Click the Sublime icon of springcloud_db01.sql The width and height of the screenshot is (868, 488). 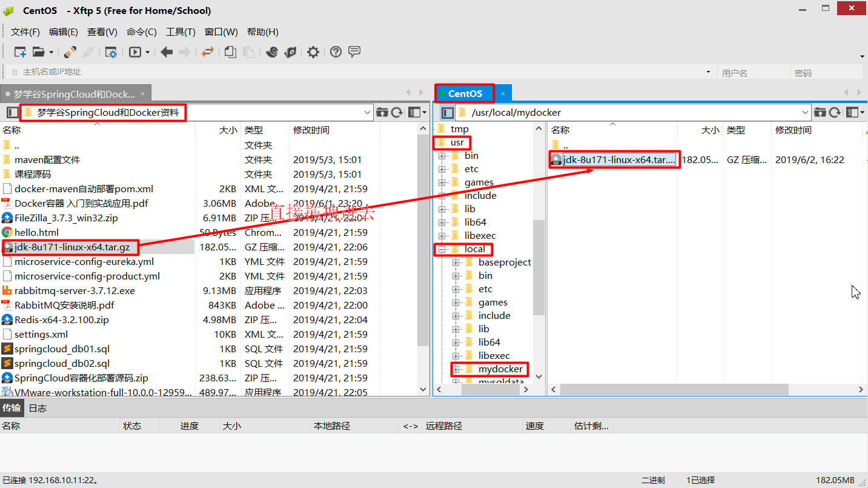(x=7, y=349)
